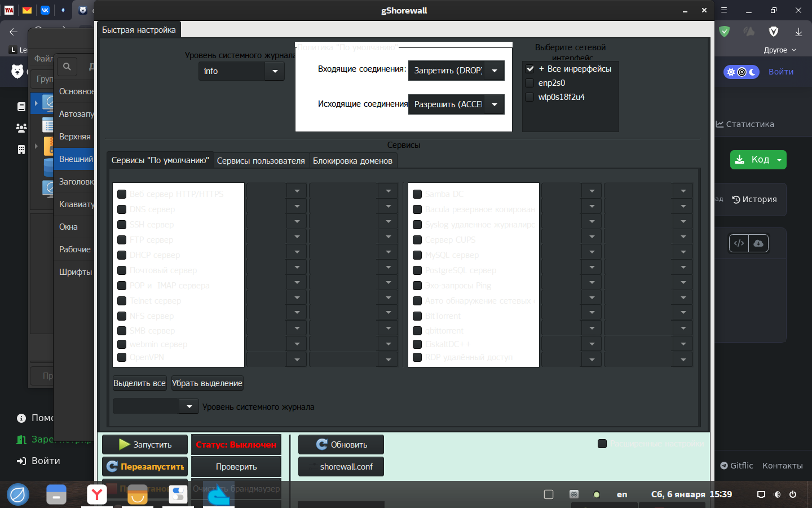812x508 pixels.
Task: Open the 'Контакты' footer link on Gitflic
Action: [x=783, y=466]
